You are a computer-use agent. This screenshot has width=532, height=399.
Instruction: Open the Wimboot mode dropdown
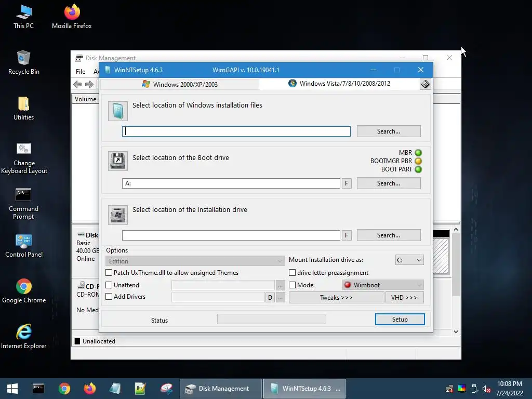click(x=383, y=285)
